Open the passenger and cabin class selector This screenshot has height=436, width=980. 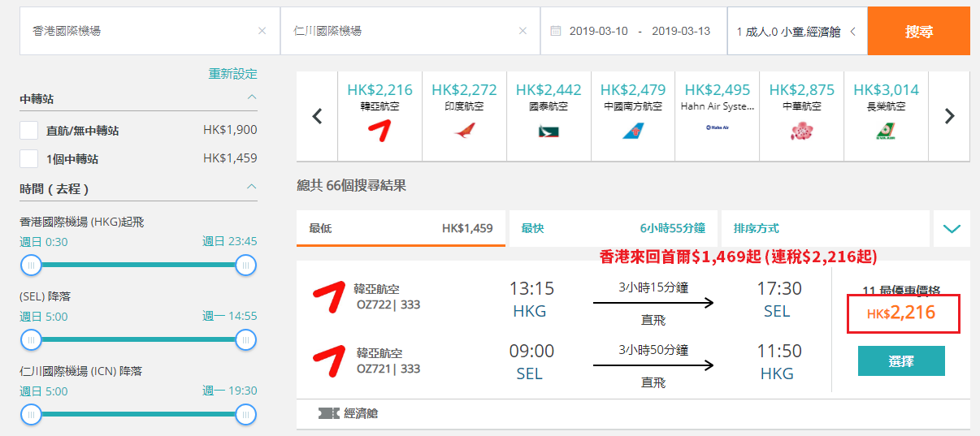(797, 31)
